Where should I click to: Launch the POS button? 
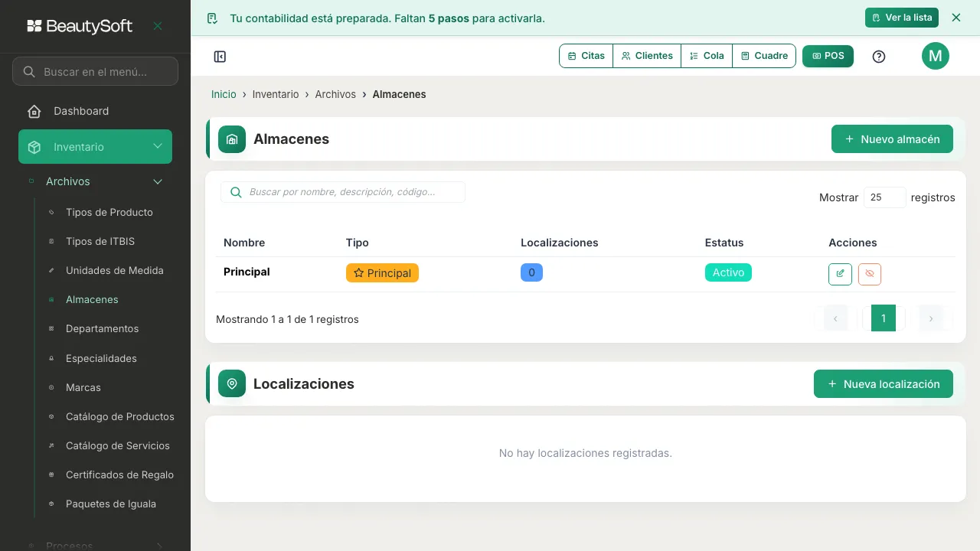click(x=828, y=56)
